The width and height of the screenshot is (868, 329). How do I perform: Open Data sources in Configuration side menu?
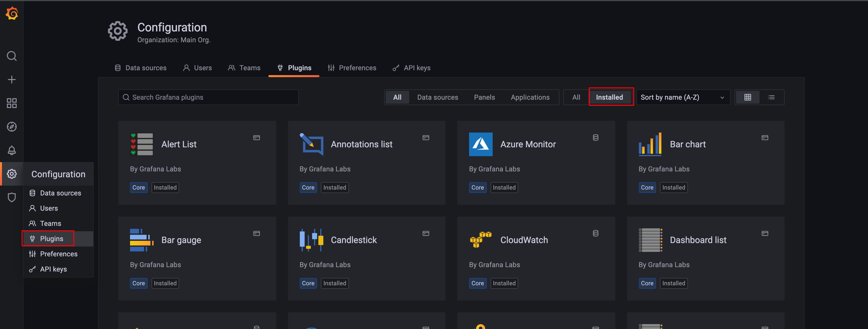(x=60, y=193)
